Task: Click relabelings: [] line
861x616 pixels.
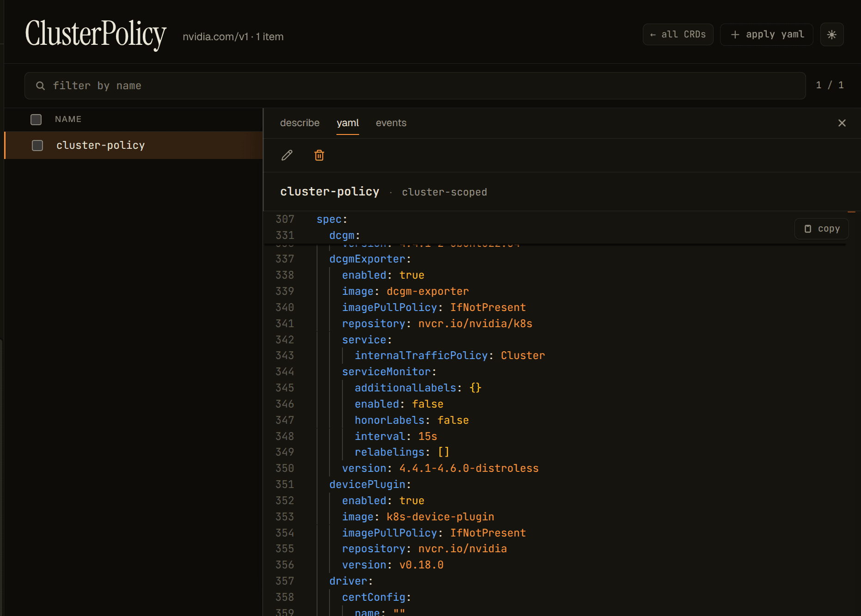Action: coord(402,452)
